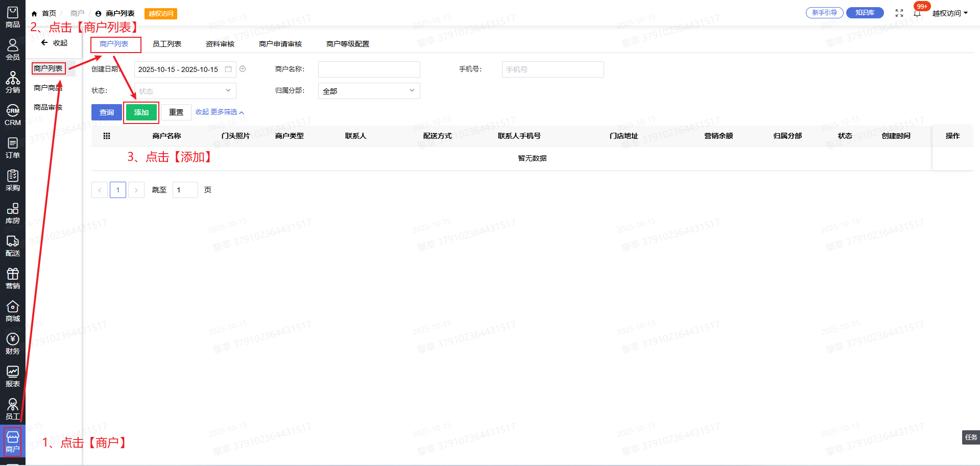Toggle fullscreen mode icon

(x=899, y=13)
